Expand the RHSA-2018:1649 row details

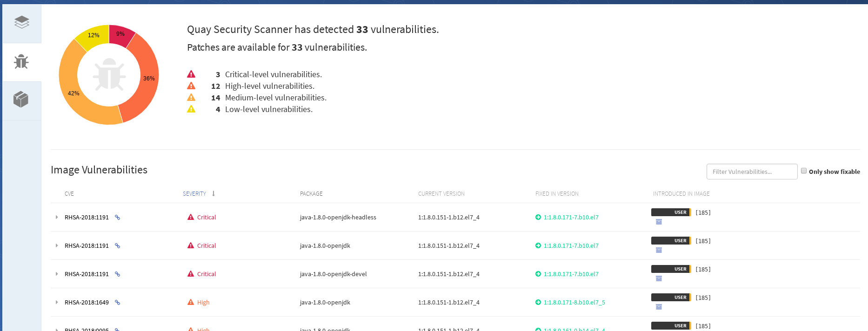click(57, 302)
